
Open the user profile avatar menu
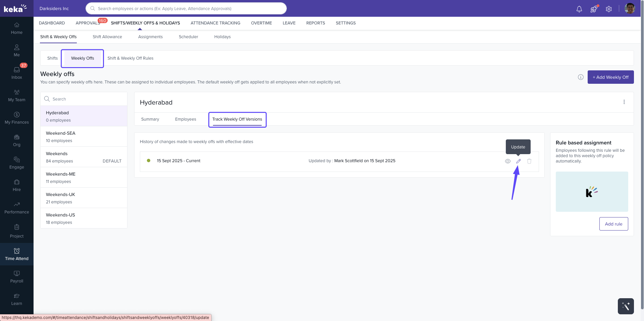630,8
